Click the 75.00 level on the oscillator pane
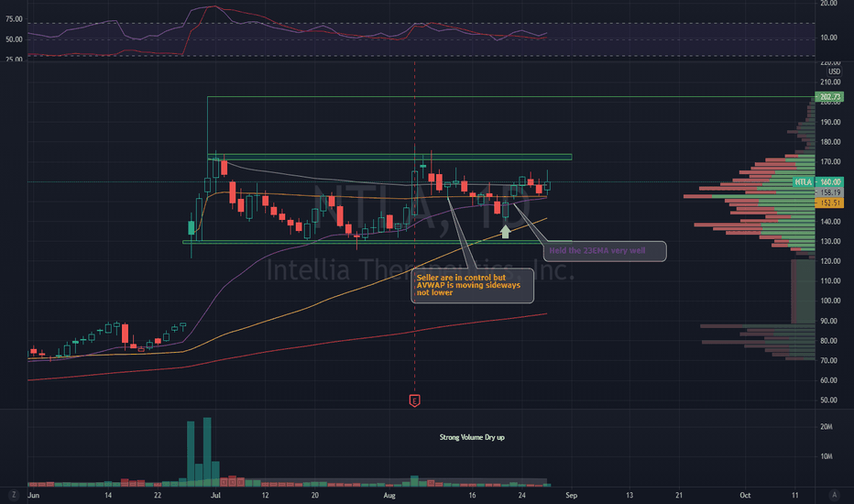Image resolution: width=854 pixels, height=504 pixels. pyautogui.click(x=14, y=19)
